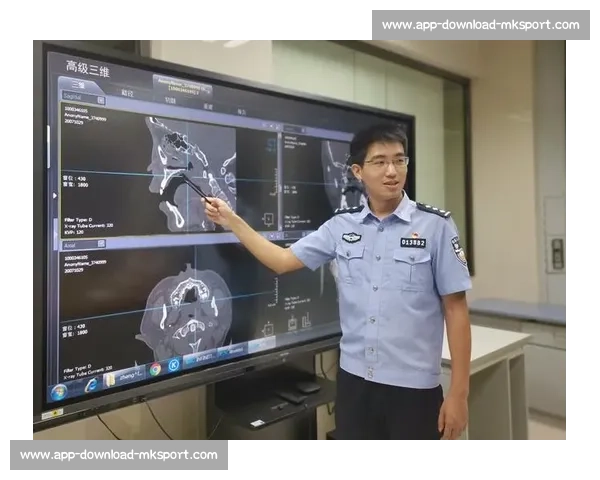Click the 窗位 430 label in sagittal view

coord(74,178)
